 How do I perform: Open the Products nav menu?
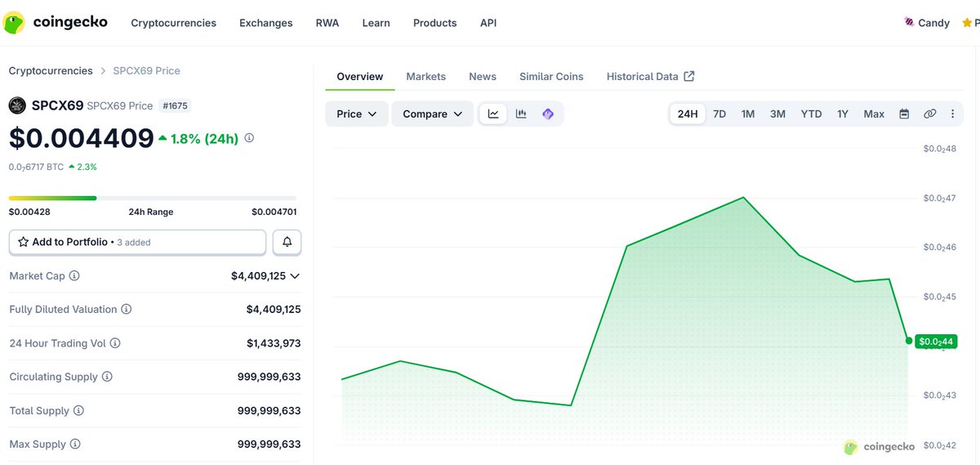point(435,23)
